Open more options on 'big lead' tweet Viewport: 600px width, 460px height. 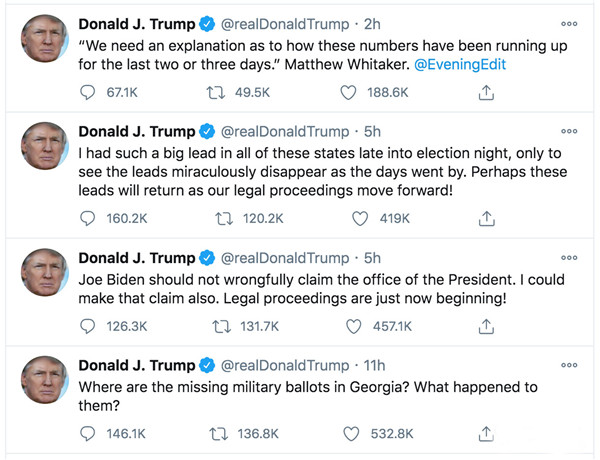569,130
